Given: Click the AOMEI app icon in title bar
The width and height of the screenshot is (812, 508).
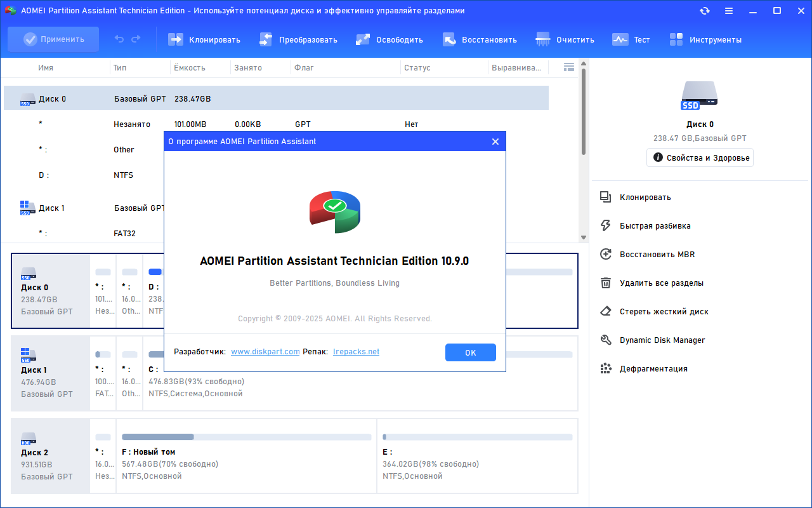Looking at the screenshot, I should point(10,11).
